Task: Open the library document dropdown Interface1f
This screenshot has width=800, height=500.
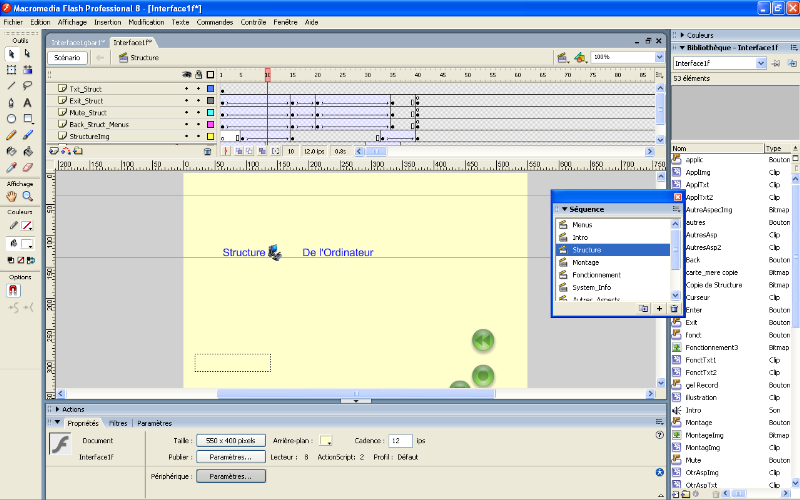Action: point(761,63)
